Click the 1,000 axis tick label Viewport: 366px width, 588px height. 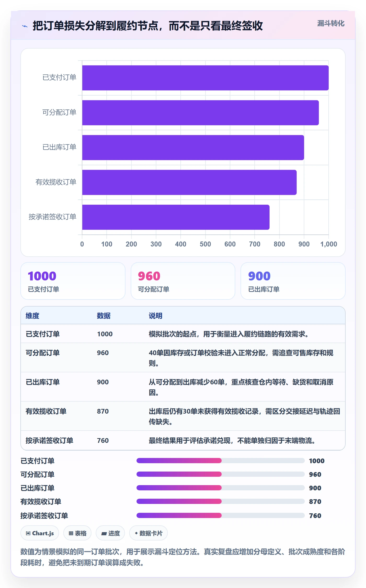(x=329, y=244)
